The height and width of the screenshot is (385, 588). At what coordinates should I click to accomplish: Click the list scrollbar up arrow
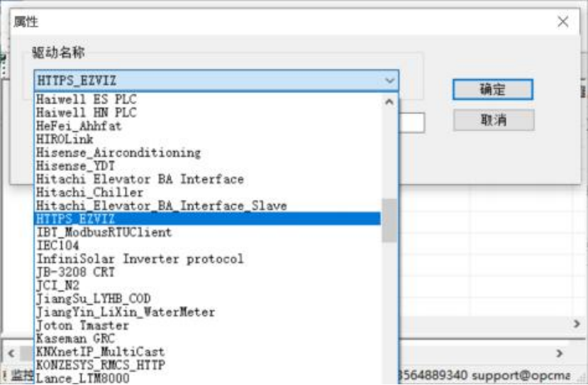point(389,101)
